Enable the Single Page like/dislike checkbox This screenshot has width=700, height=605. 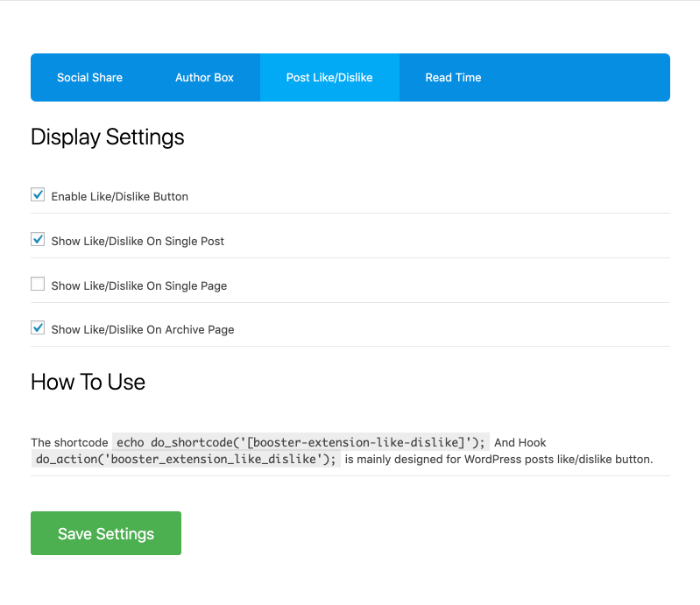[38, 284]
